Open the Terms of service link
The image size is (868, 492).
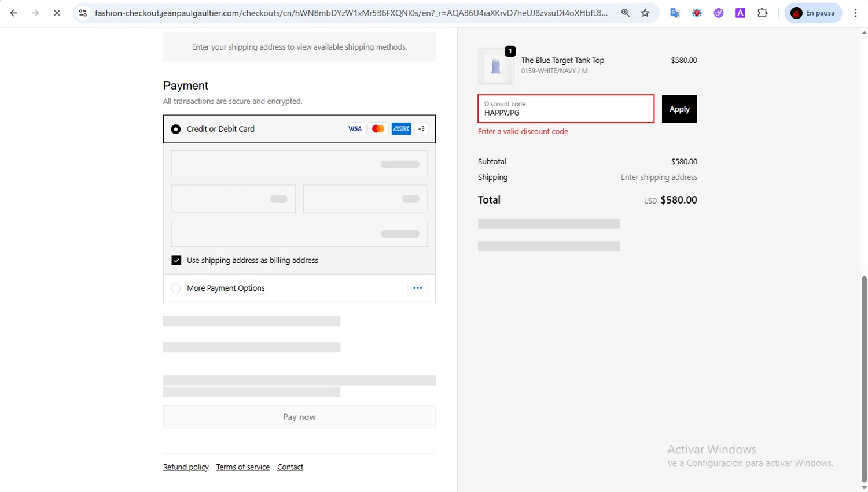pos(243,467)
